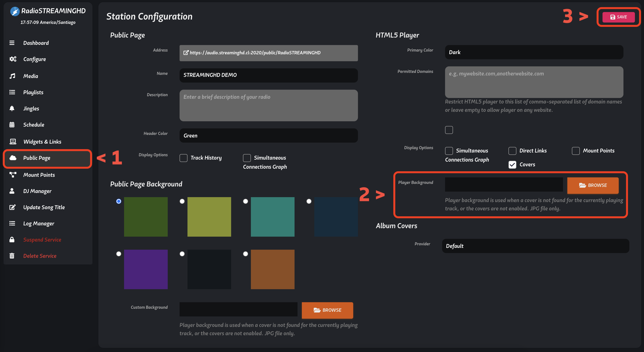Open the Header Color dropdown
Viewport: 644px width, 352px height.
pyautogui.click(x=268, y=136)
